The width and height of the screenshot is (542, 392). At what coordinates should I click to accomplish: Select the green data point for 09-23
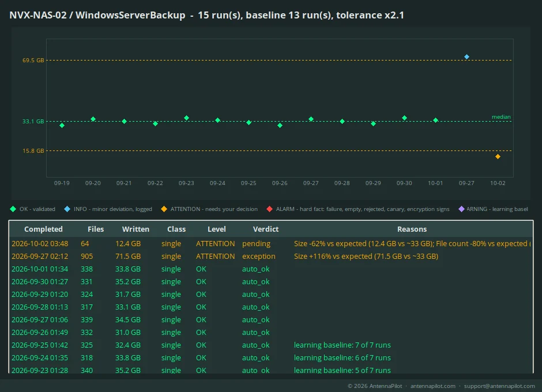coord(186,118)
